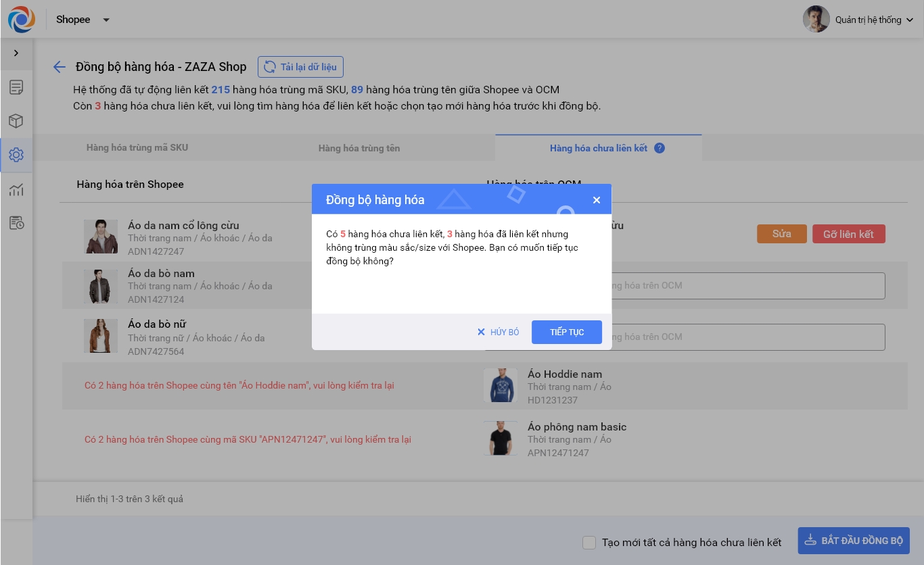Click the OCM product search field for Áo da bò nam
This screenshot has height=565, width=924.
[x=744, y=286]
